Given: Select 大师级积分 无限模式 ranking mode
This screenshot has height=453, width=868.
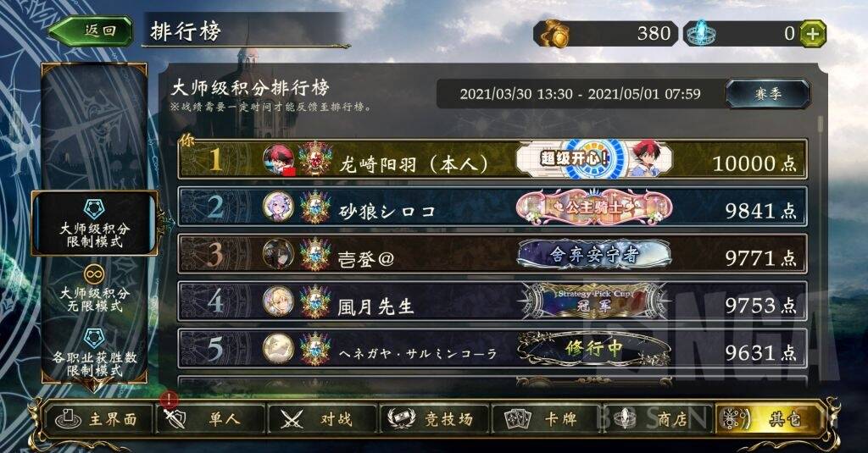Looking at the screenshot, I should coord(94,288).
